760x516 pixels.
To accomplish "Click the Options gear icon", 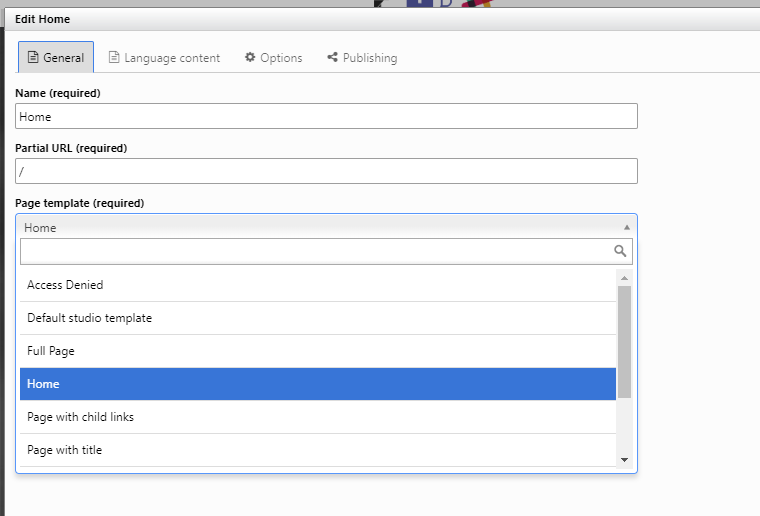I will [x=250, y=57].
